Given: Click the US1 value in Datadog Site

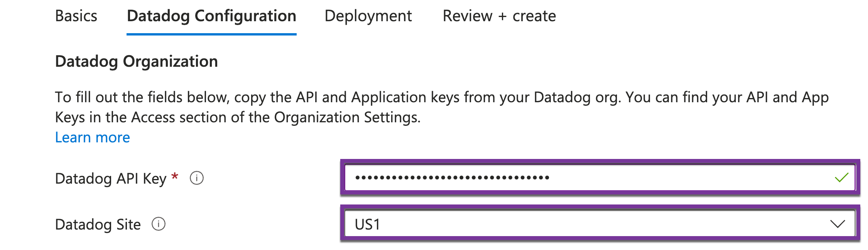Looking at the screenshot, I should pyautogui.click(x=368, y=225).
